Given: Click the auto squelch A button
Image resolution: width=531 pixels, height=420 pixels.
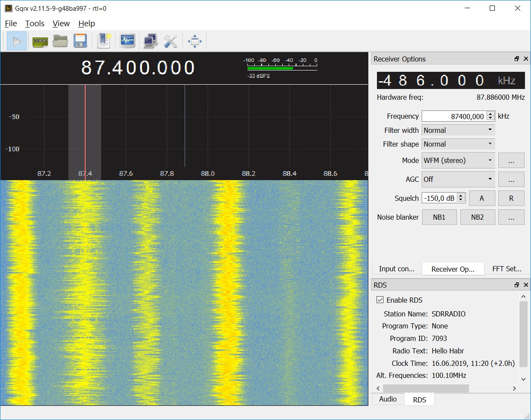Looking at the screenshot, I should point(482,198).
